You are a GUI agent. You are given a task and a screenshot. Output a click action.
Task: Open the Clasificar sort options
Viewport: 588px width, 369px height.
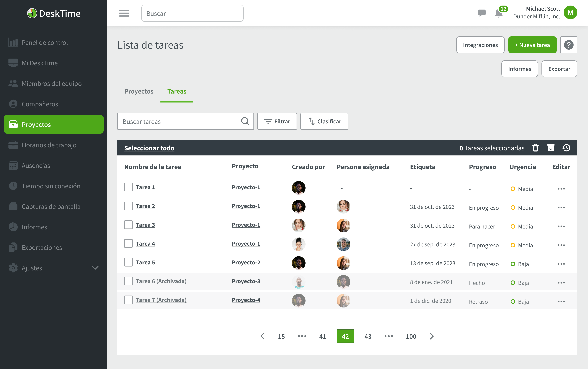tap(324, 121)
